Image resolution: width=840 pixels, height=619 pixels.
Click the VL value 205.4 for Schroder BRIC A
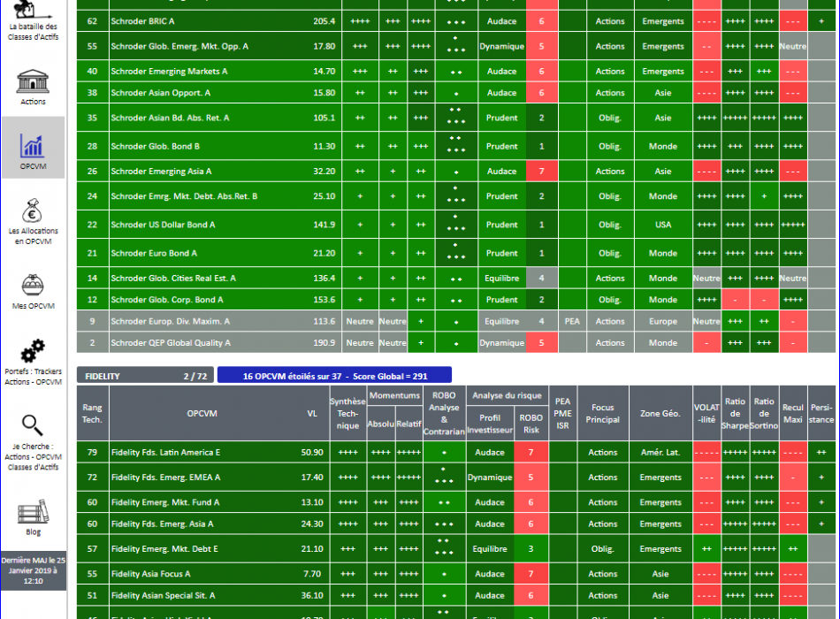(x=325, y=21)
